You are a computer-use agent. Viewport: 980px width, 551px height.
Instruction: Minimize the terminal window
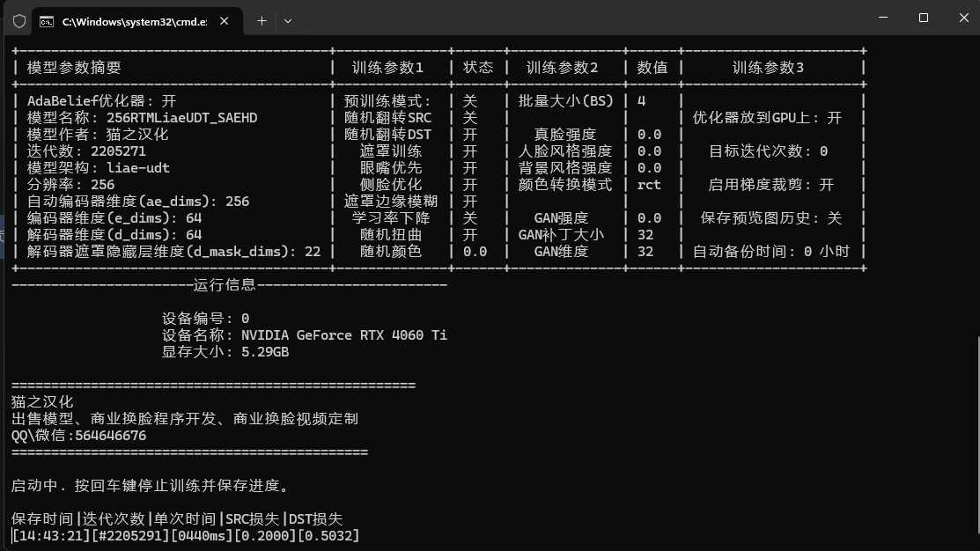tap(883, 18)
